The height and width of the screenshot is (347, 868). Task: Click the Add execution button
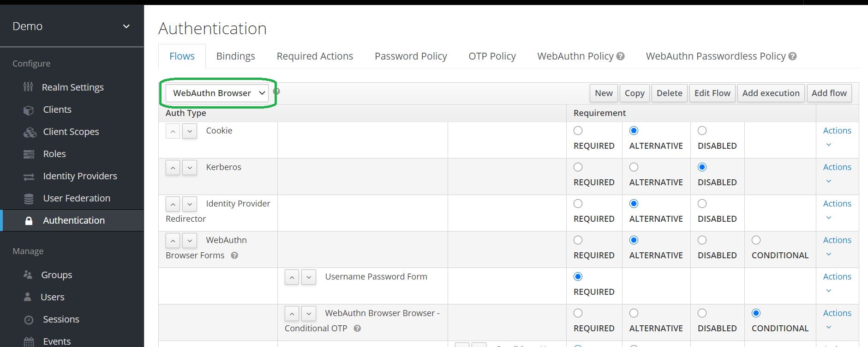771,93
